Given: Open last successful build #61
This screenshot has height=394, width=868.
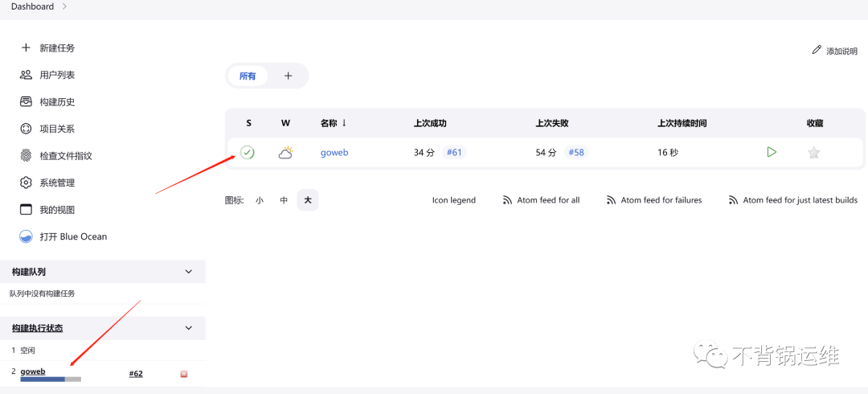Looking at the screenshot, I should coord(454,153).
